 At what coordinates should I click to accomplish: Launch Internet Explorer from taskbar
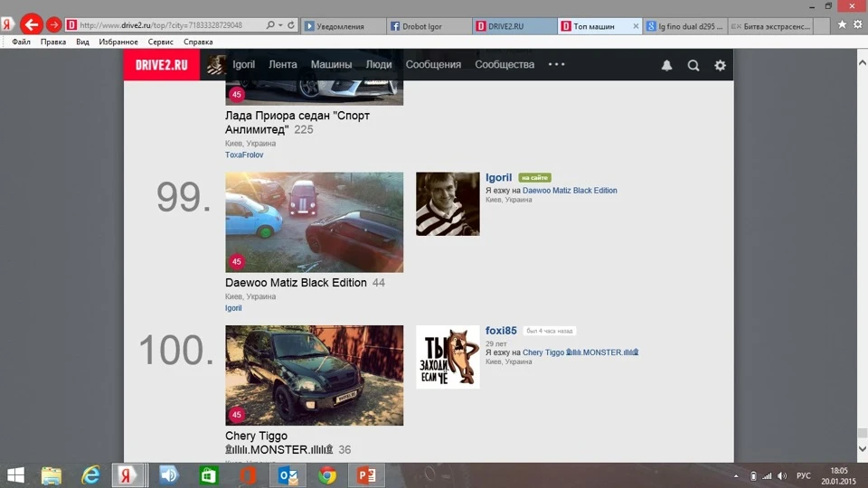pos(90,475)
